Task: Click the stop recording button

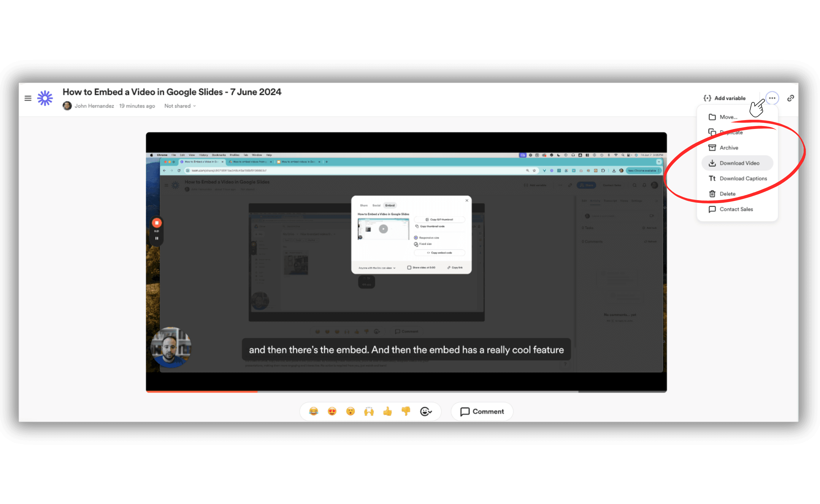Action: (x=156, y=222)
